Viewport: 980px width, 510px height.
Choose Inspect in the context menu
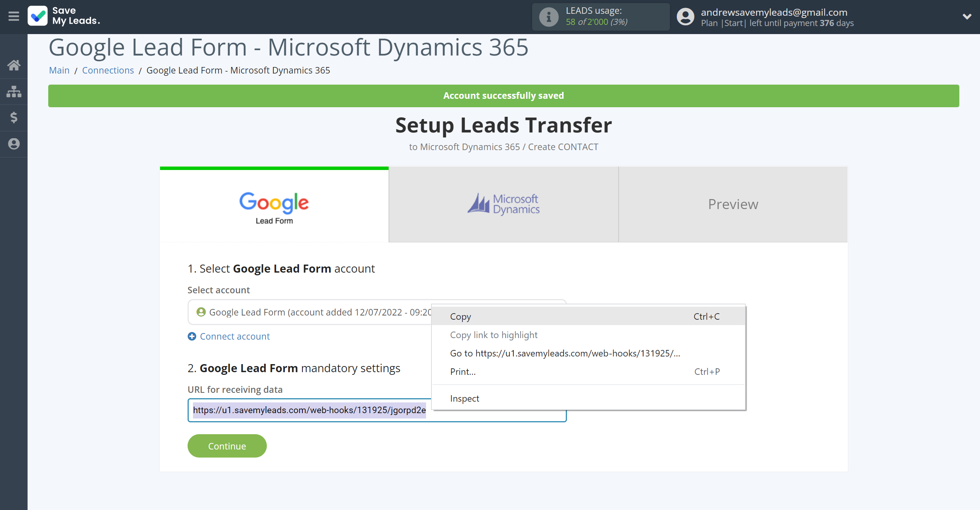click(588, 398)
